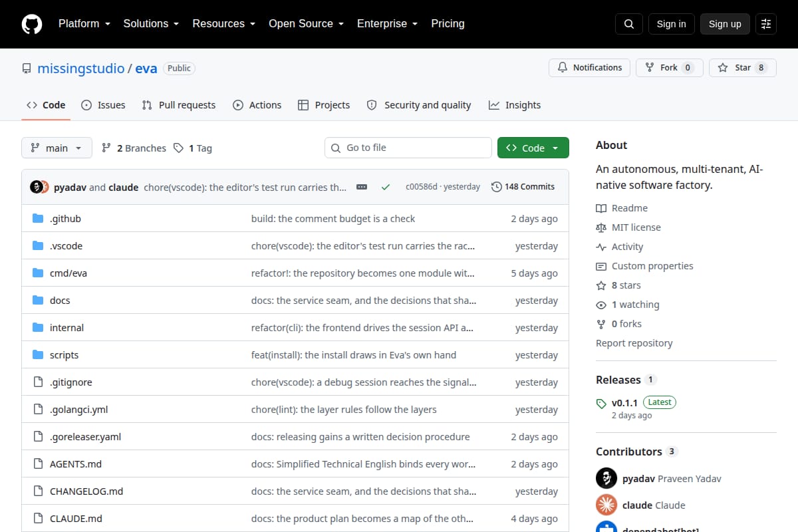Open the .github folder icon
798x532 pixels.
[x=38, y=219]
